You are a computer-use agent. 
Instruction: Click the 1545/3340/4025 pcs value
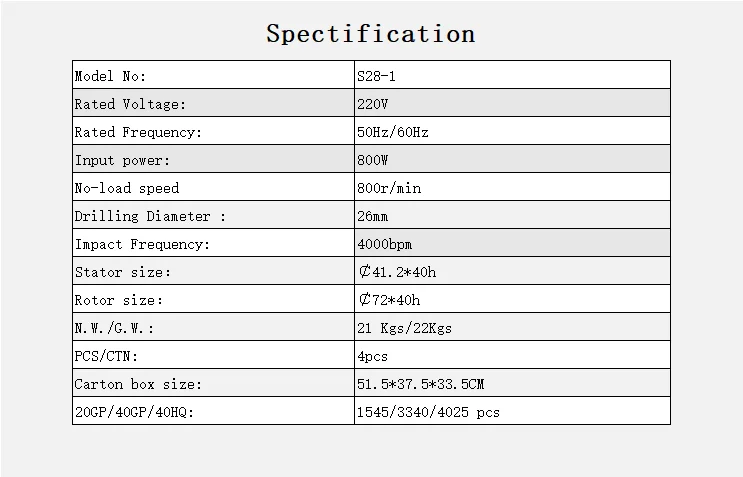click(429, 412)
